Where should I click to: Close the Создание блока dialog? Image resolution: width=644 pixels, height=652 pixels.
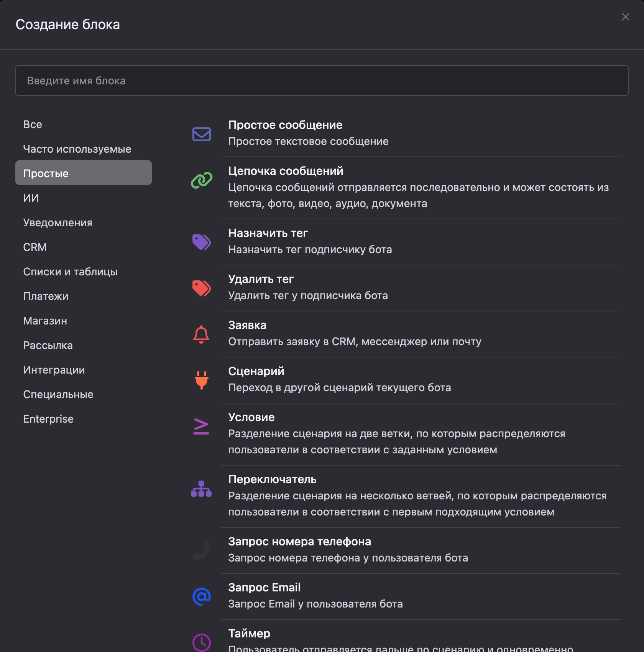click(626, 17)
